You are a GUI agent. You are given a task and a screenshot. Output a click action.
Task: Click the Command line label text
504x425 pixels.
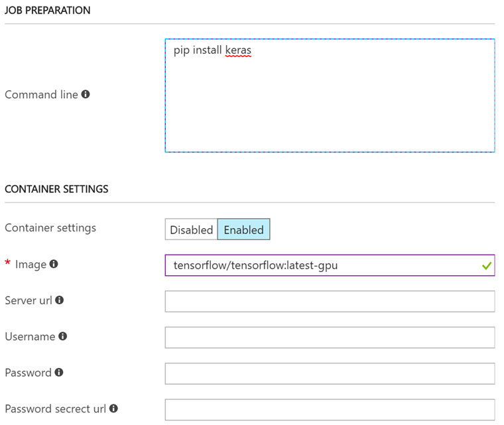click(41, 95)
